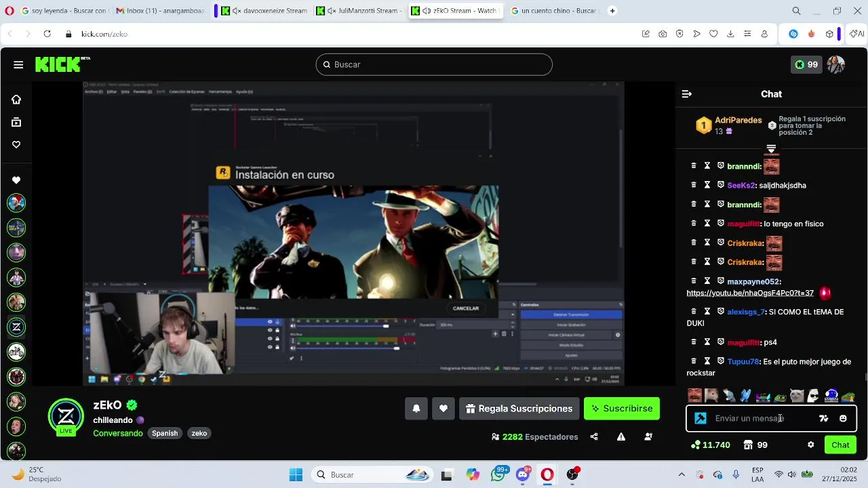Screen dimensions: 868x488
Task: Toggle the notification bell for zEkO
Action: (x=416, y=409)
